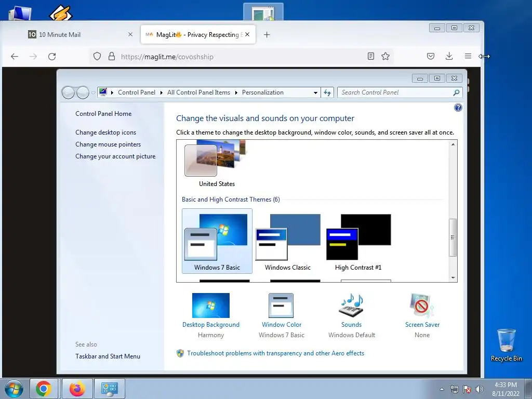Open a new Firefox tab
This screenshot has height=399, width=532.
(x=267, y=35)
